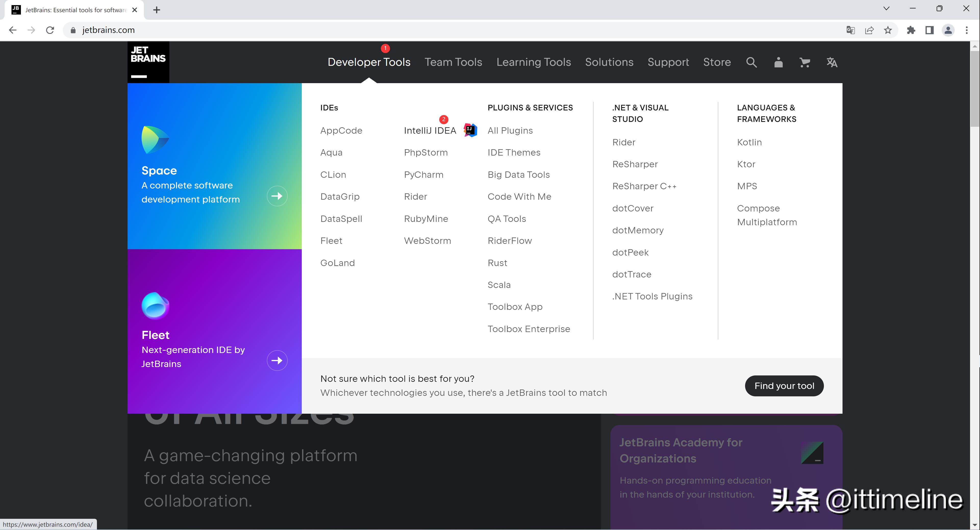Open the shopping cart icon
980x530 pixels.
(805, 62)
